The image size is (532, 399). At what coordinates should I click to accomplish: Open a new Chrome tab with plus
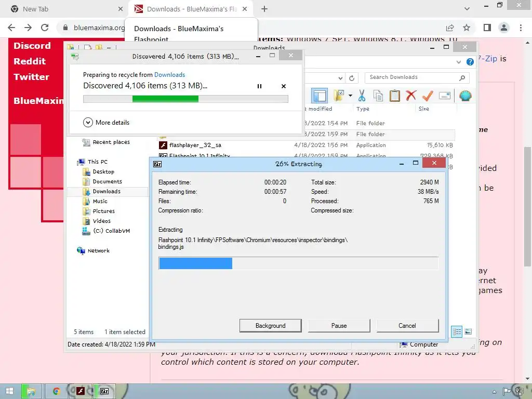pos(264,9)
